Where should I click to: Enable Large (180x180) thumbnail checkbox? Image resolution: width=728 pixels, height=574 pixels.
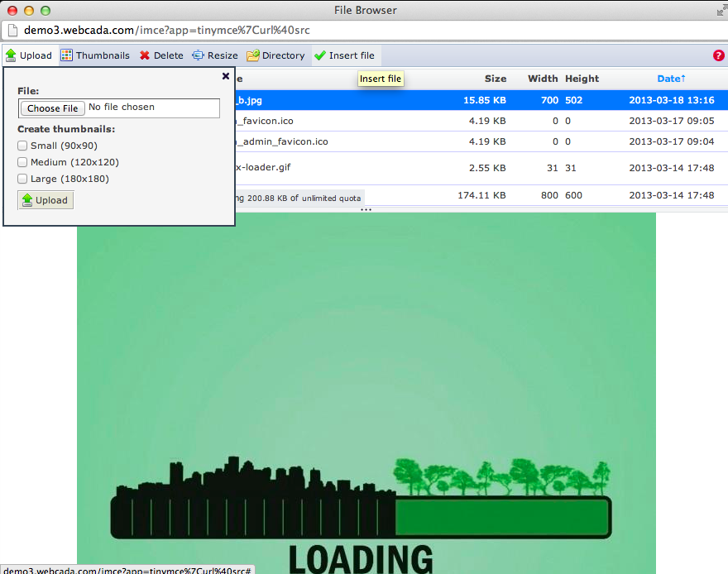(22, 179)
